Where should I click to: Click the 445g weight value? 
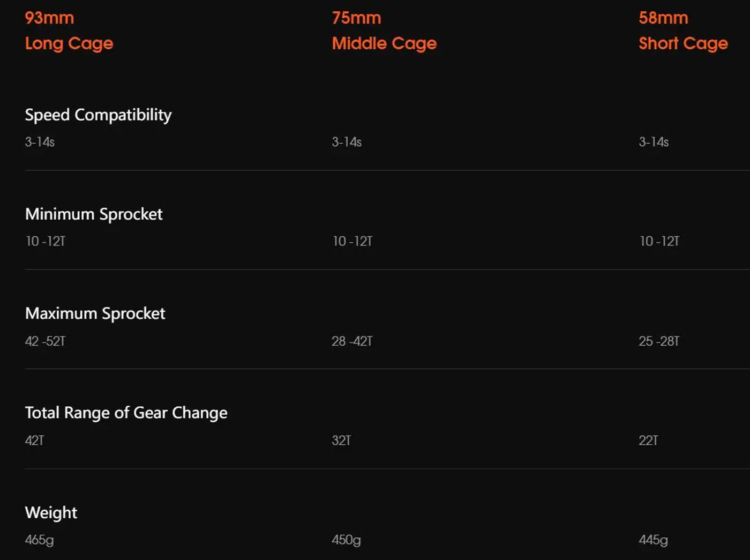[653, 540]
